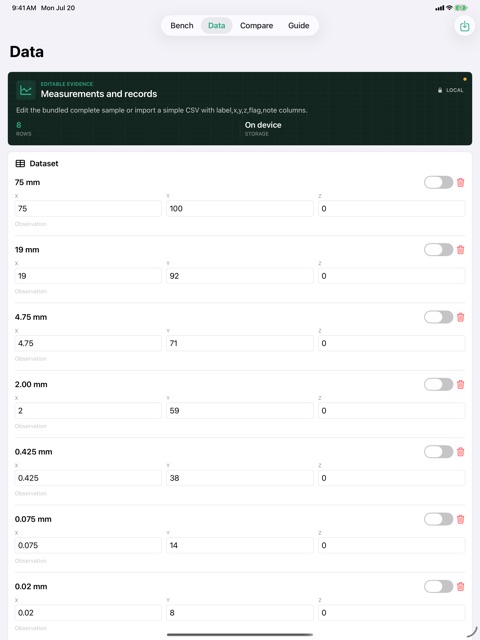480x640 pixels.
Task: Click trash icon for 2.00 mm row
Action: click(460, 384)
